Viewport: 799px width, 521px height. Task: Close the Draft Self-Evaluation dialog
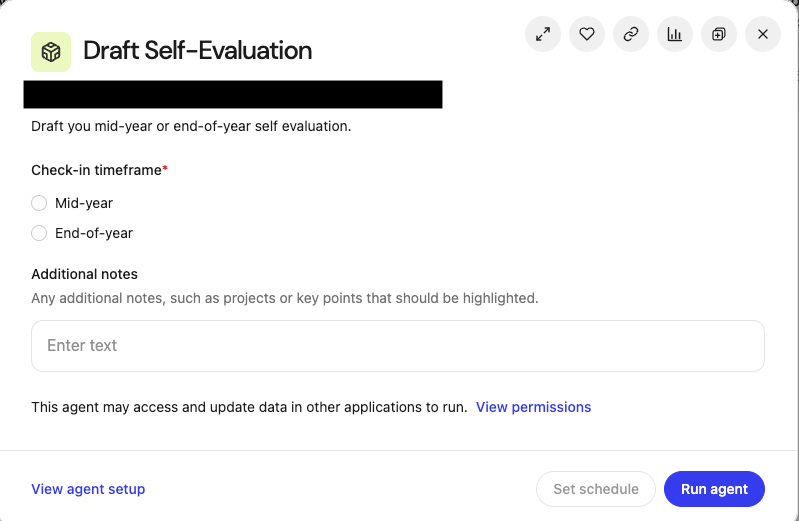(763, 34)
